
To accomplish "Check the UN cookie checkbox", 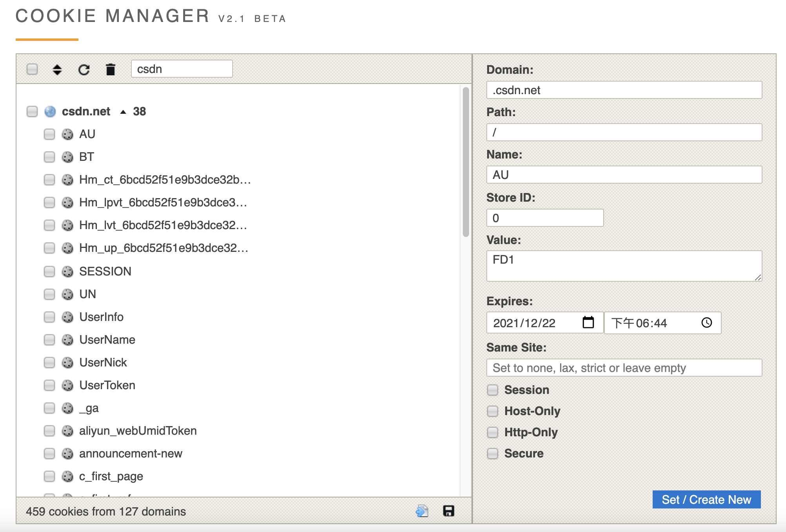I will (x=49, y=294).
